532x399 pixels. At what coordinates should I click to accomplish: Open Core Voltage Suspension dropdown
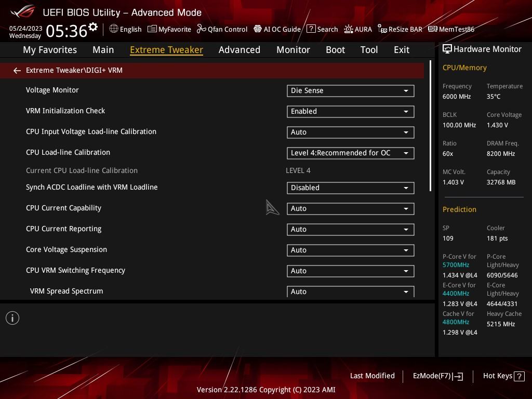pyautogui.click(x=351, y=250)
